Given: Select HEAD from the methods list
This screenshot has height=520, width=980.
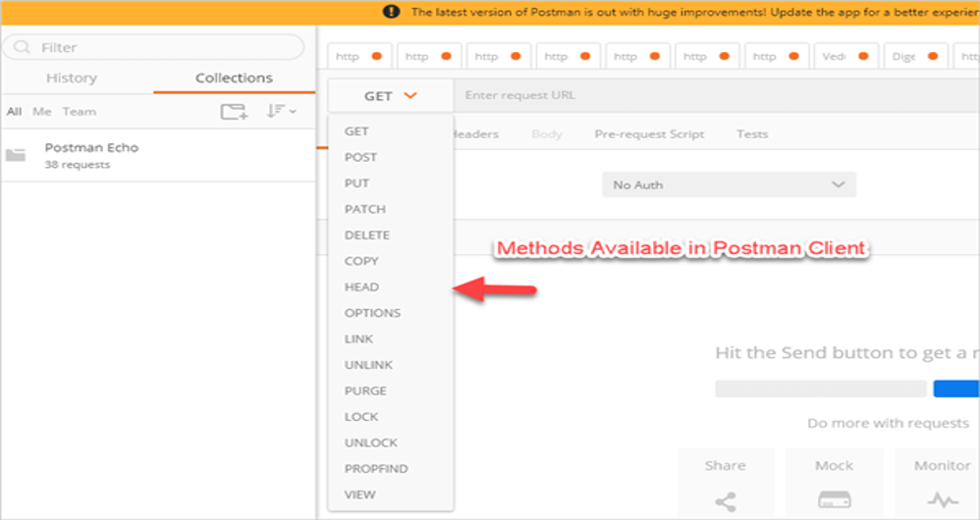Looking at the screenshot, I should tap(362, 287).
